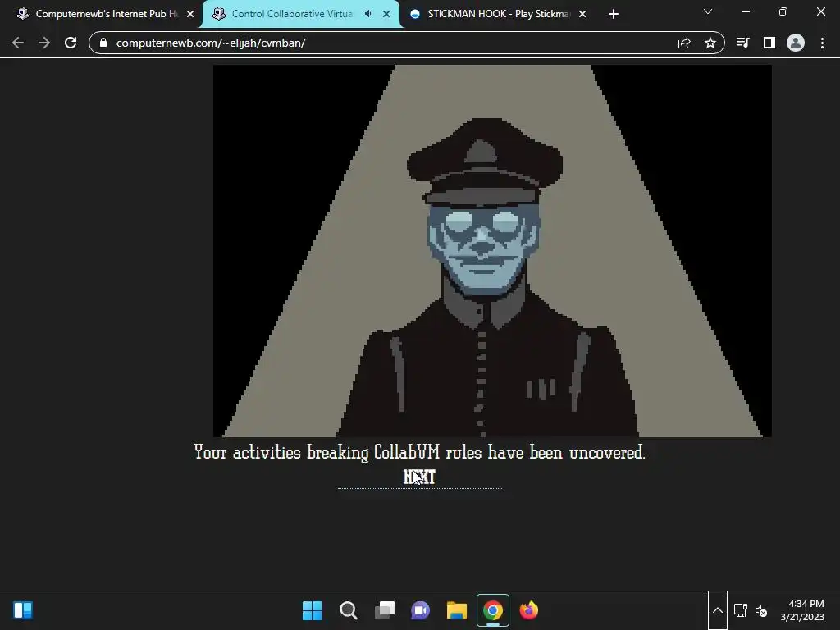
Task: Open the Chrome profile avatar
Action: tap(796, 43)
